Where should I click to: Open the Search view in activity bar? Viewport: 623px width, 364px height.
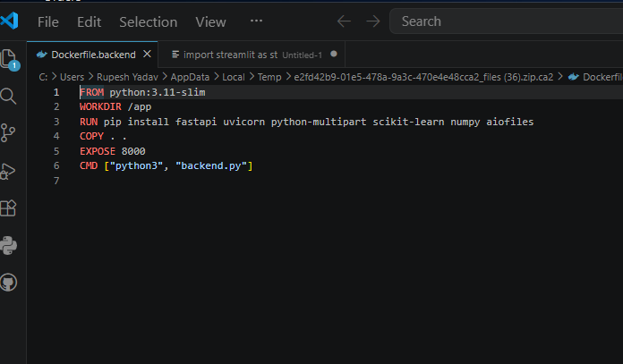pyautogui.click(x=8, y=96)
